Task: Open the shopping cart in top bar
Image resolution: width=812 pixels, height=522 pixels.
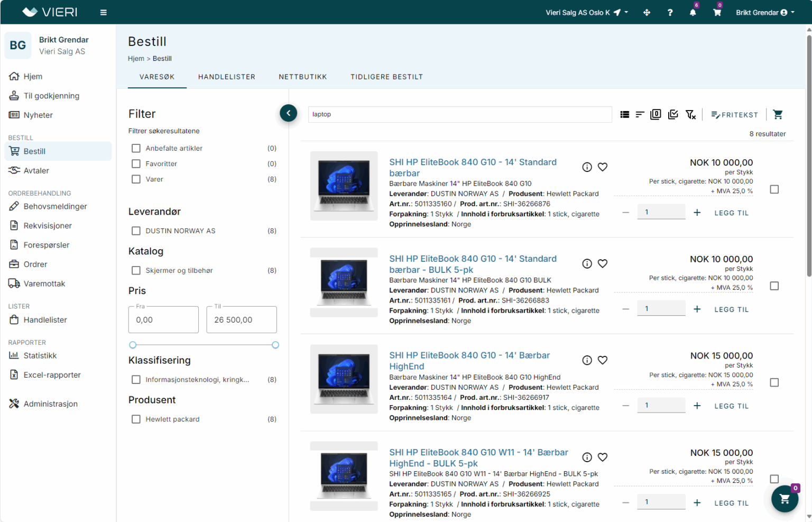Action: click(x=717, y=13)
